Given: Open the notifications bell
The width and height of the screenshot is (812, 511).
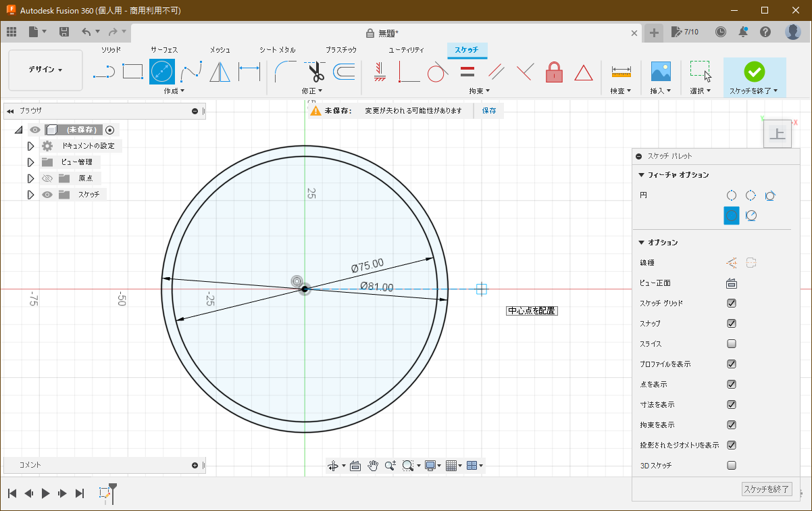Looking at the screenshot, I should click(743, 32).
